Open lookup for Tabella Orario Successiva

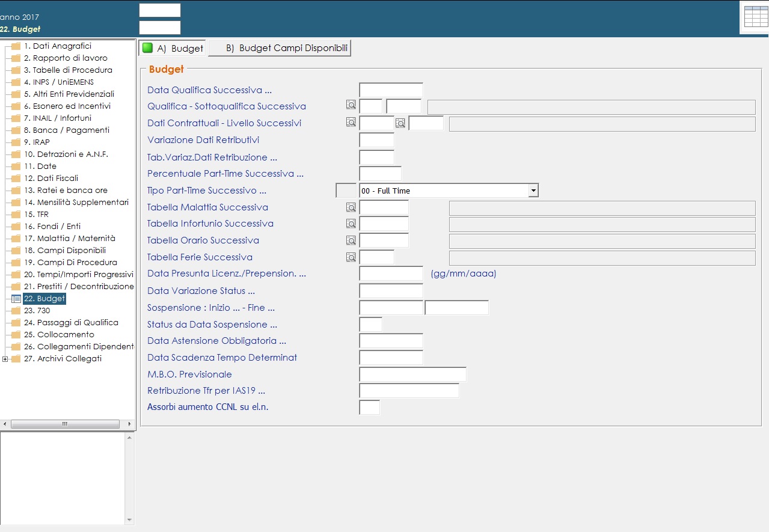(x=351, y=240)
